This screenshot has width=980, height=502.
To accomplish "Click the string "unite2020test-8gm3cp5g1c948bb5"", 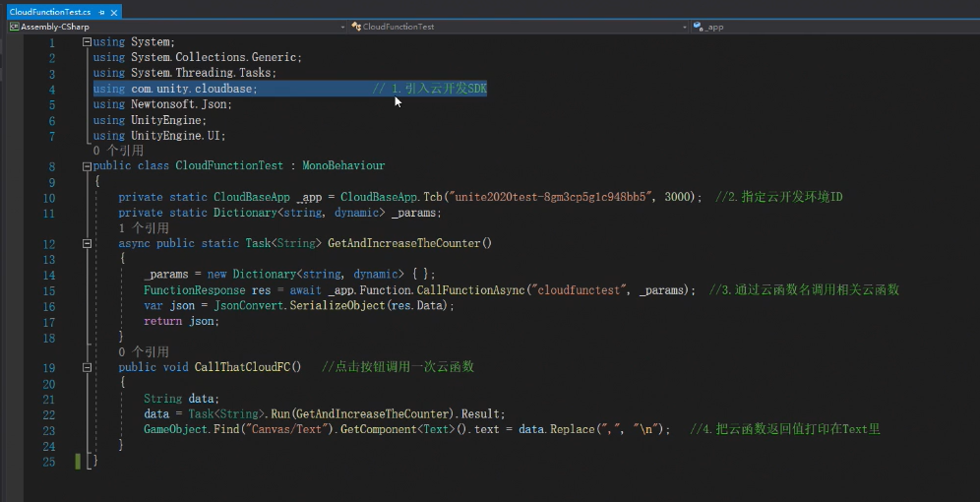I will tap(549, 197).
